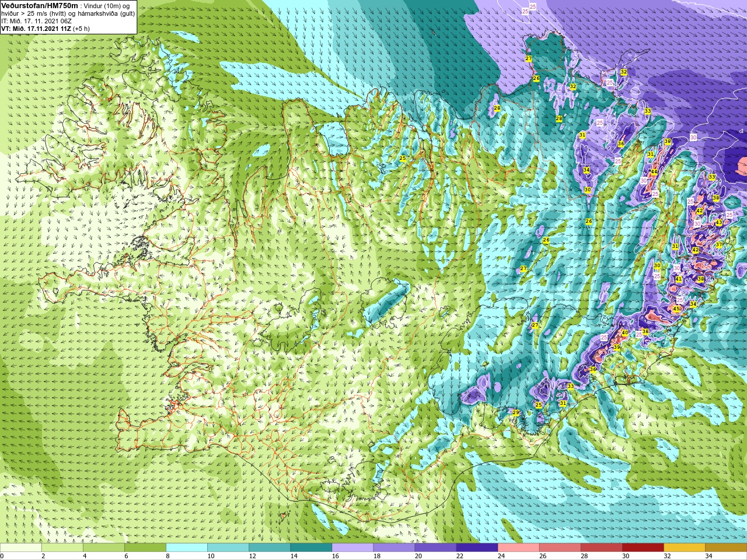The width and height of the screenshot is (747, 560).
Task: Click the 'IT: Mið. 17. 11. 2021 06Z' line
Action: click(37, 21)
